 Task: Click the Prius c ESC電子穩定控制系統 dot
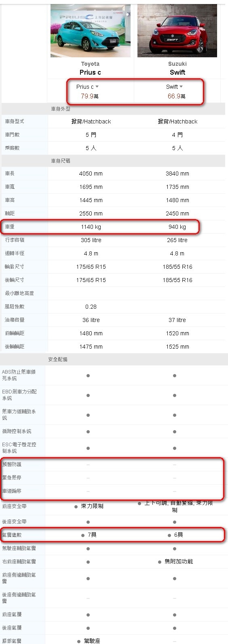88,448
